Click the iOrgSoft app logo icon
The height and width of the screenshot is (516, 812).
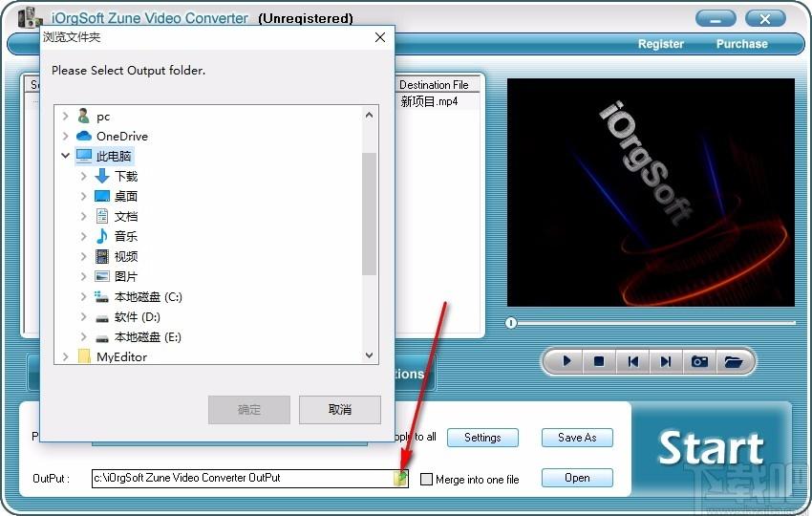tap(30, 17)
